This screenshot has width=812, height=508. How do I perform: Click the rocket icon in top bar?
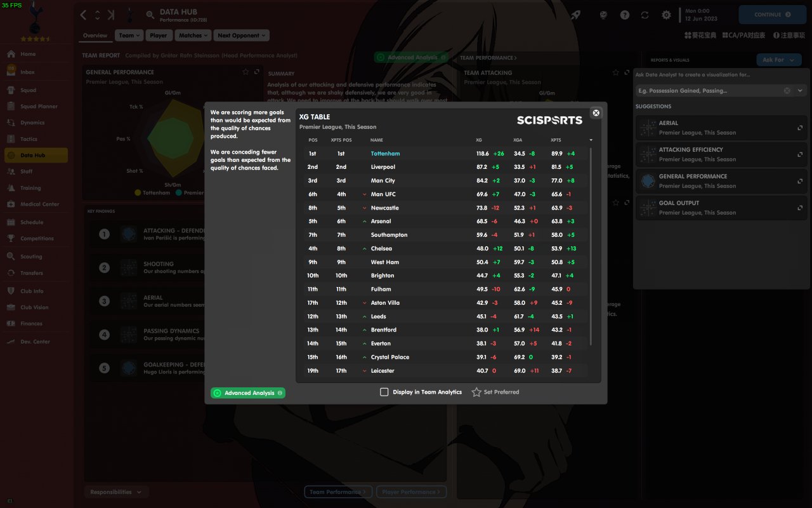pyautogui.click(x=575, y=15)
